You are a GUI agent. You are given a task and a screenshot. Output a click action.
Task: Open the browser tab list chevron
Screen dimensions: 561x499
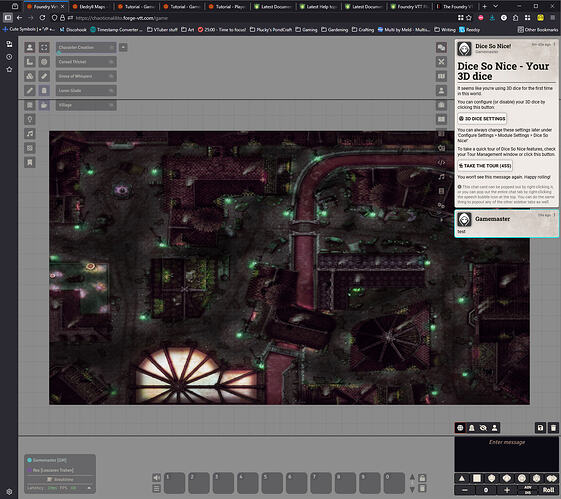point(496,6)
